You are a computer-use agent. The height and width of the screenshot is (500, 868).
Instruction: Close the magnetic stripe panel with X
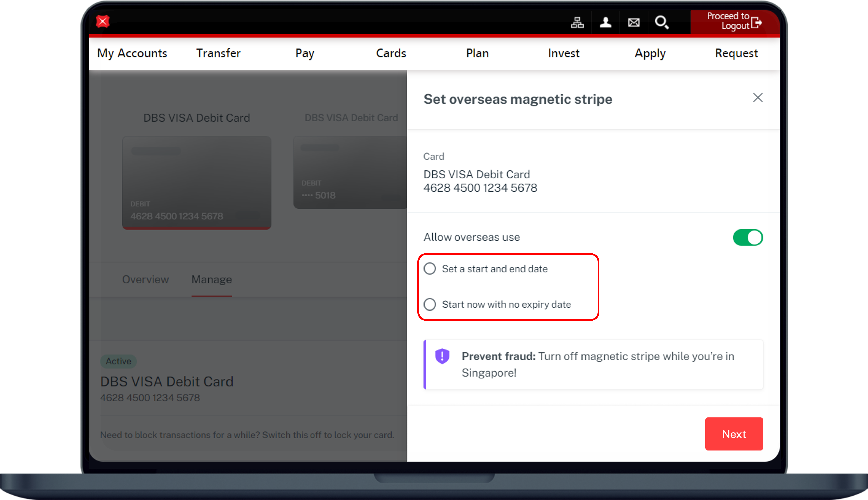758,98
